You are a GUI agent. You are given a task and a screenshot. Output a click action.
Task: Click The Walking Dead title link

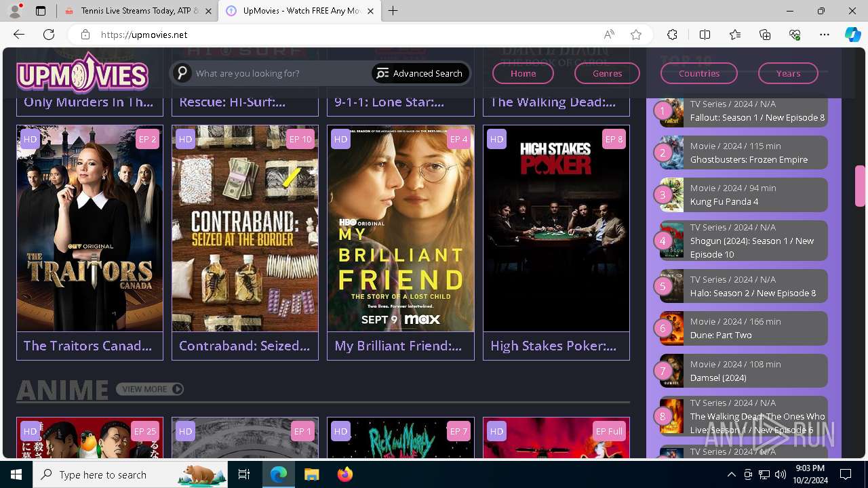[553, 102]
